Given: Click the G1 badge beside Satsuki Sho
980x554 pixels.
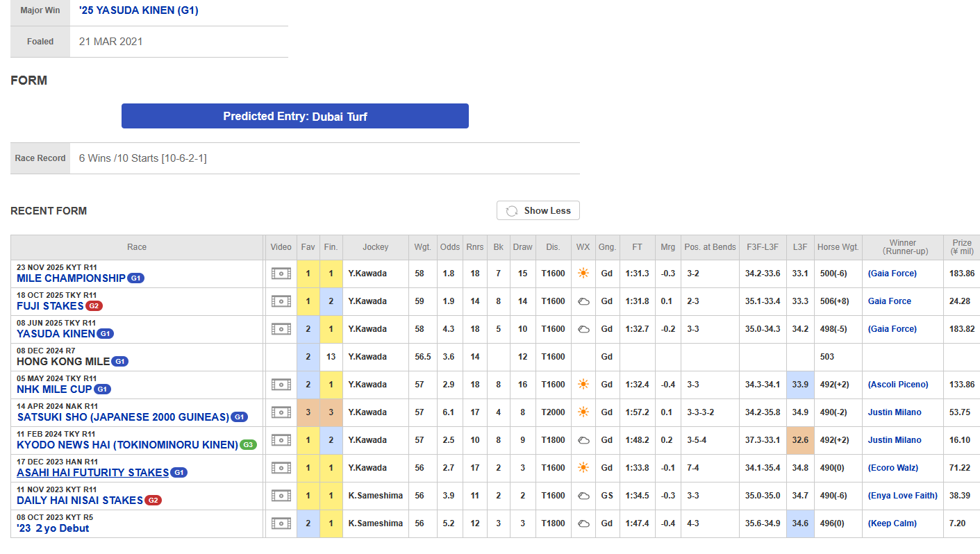Looking at the screenshot, I should click(239, 417).
